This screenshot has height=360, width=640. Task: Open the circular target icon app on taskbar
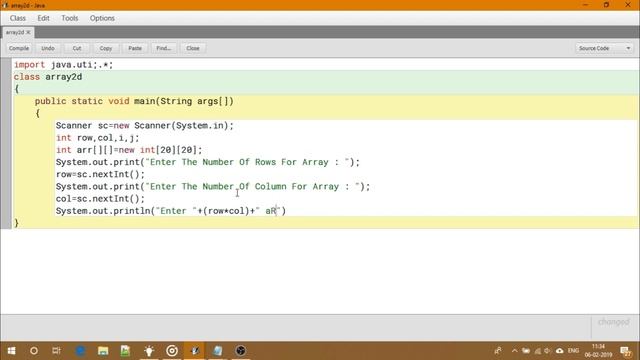coord(172,351)
